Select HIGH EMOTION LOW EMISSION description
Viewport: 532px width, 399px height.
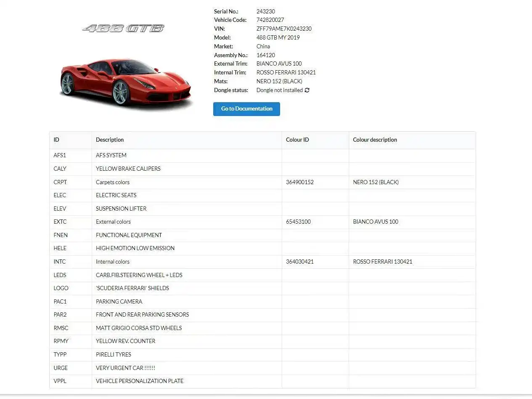[135, 248]
